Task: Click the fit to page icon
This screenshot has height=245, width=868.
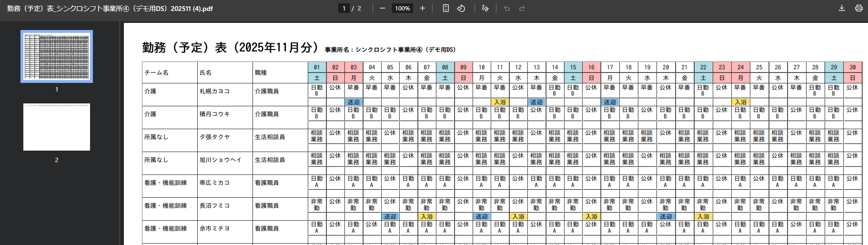Action: coord(445,9)
